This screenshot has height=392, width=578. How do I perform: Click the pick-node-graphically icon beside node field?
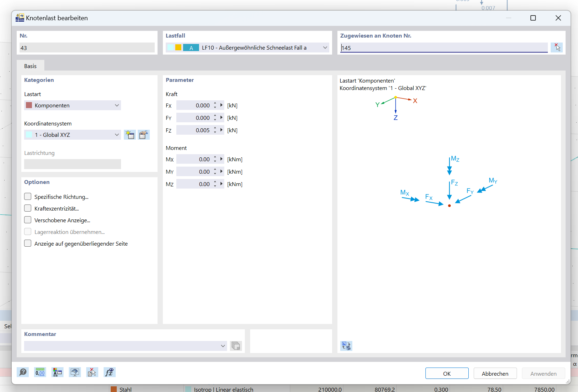click(x=557, y=47)
